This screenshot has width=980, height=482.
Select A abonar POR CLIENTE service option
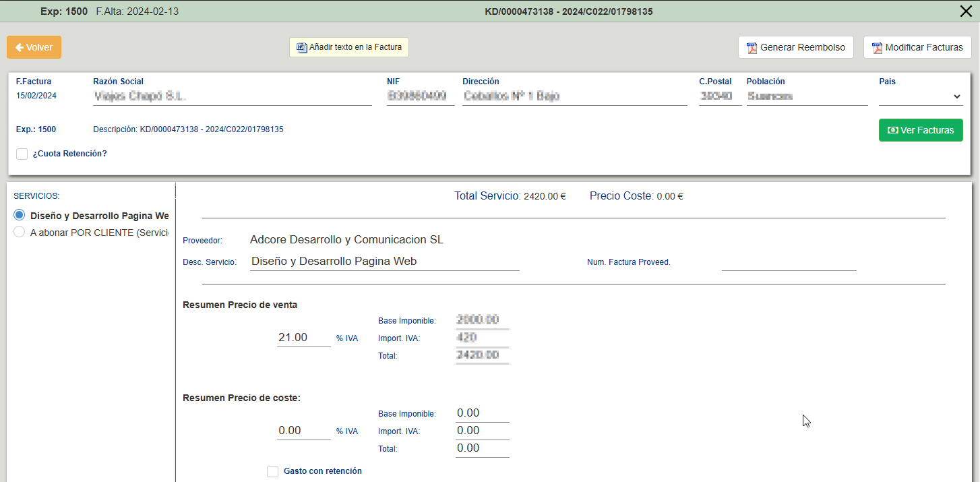click(x=20, y=233)
